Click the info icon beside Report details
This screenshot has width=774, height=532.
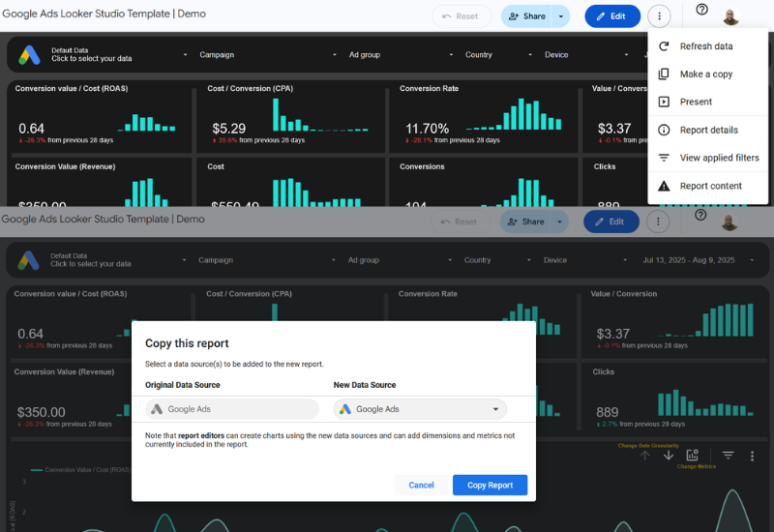point(664,130)
